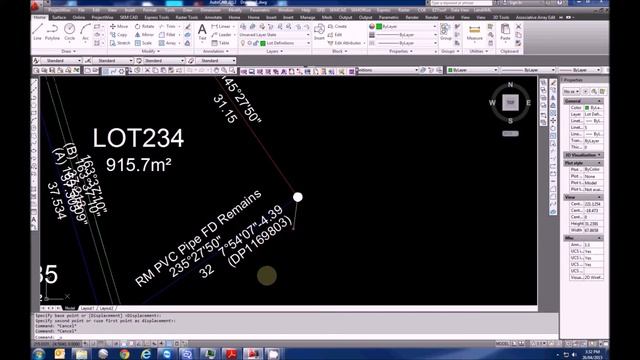Select the Circle tool
Screen dimensions: 640x360
pos(69,32)
